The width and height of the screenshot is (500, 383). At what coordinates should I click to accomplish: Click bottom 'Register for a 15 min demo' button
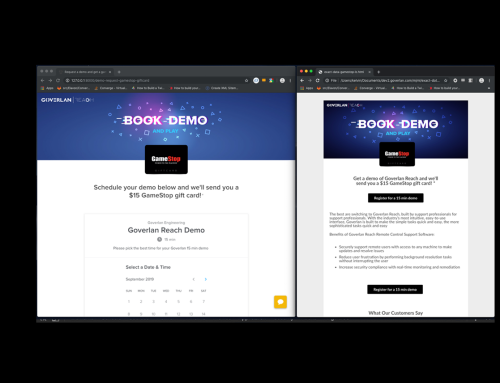pyautogui.click(x=395, y=289)
